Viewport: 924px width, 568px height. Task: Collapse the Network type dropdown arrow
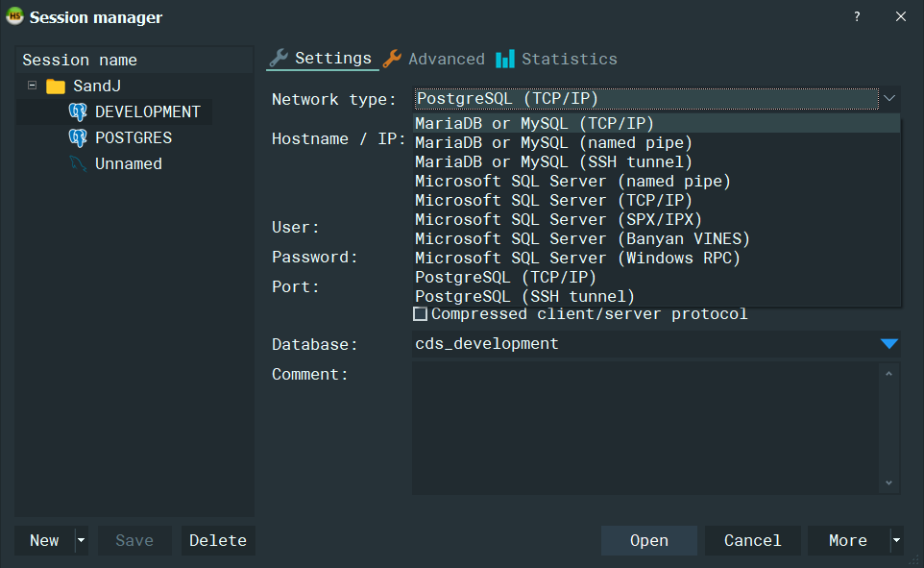coord(889,98)
